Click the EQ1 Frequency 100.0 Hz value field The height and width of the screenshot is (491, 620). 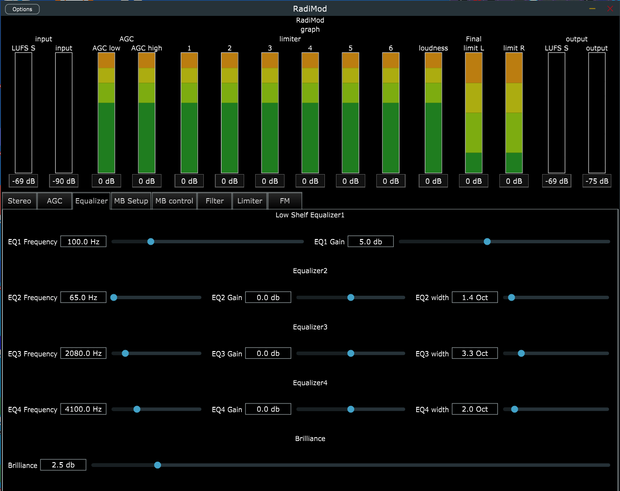pyautogui.click(x=83, y=242)
